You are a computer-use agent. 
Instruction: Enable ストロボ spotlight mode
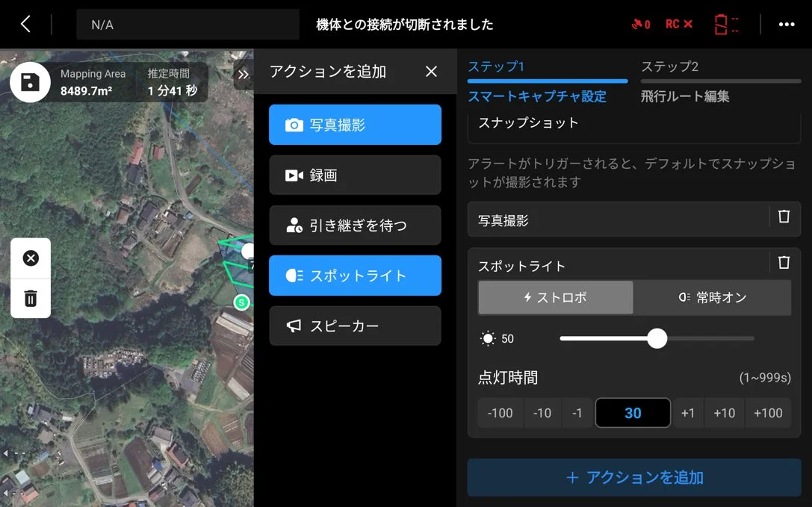(x=555, y=297)
